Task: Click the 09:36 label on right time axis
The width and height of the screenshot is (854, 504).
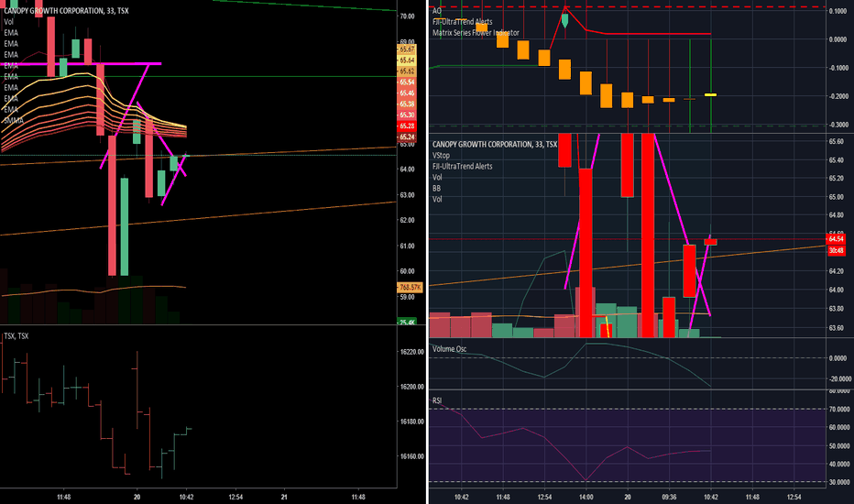Action: tap(669, 497)
